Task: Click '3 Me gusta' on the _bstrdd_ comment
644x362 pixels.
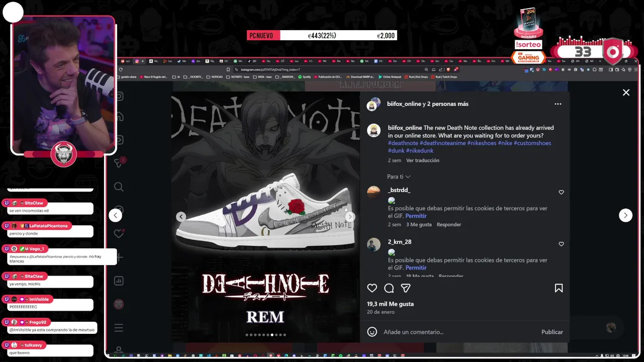Action: 419,225
